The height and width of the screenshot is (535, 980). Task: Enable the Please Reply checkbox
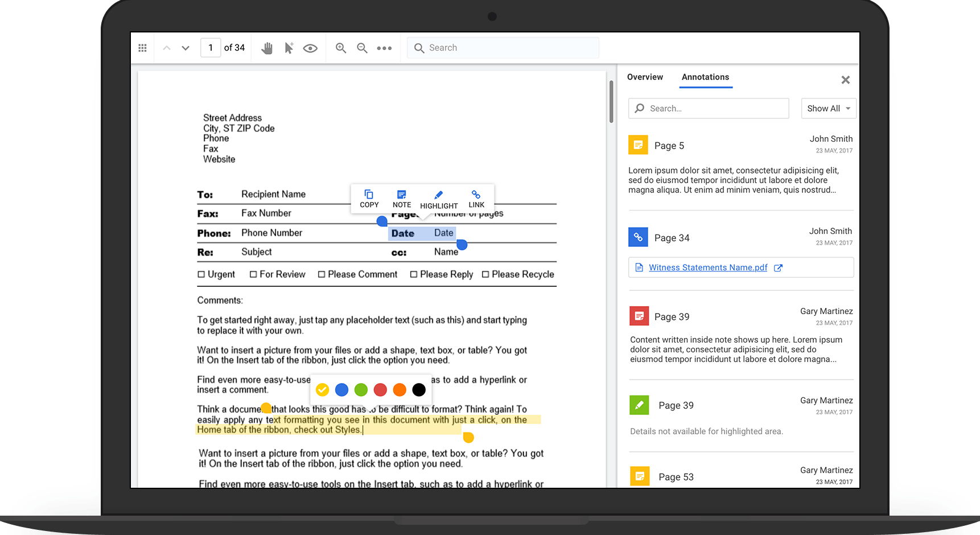pyautogui.click(x=414, y=274)
